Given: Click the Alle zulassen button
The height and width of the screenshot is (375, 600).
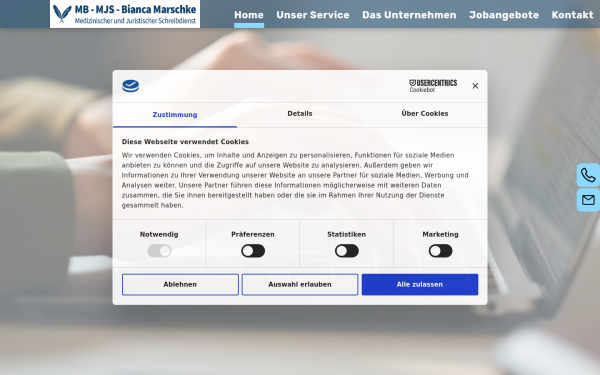Looking at the screenshot, I should click(420, 285).
